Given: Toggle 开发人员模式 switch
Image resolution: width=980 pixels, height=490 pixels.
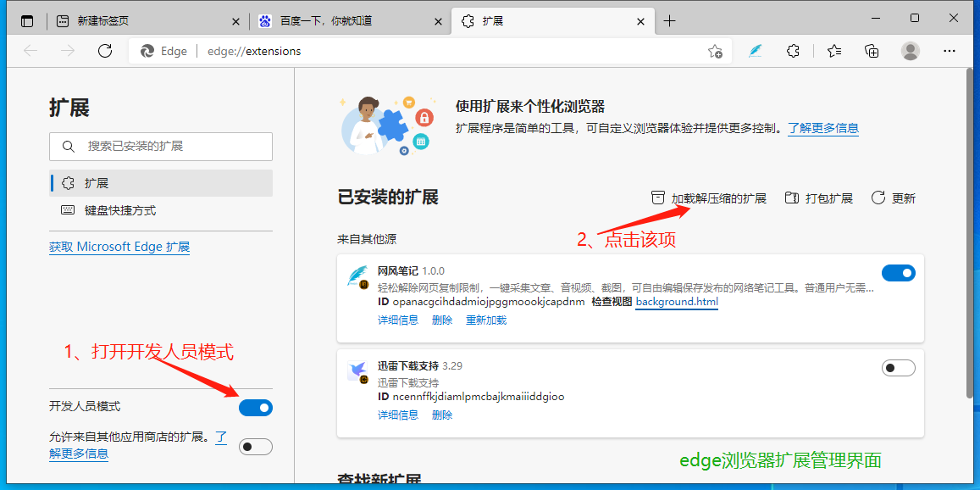Looking at the screenshot, I should pyautogui.click(x=256, y=408).
